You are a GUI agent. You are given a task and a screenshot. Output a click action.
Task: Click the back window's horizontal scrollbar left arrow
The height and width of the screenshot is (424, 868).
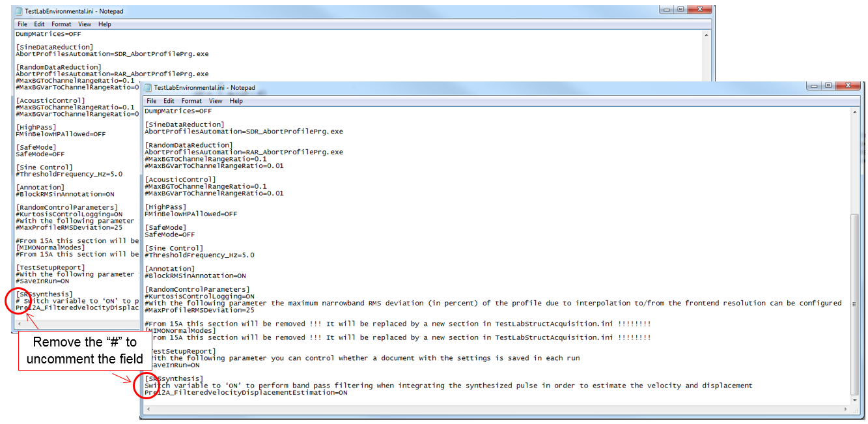[20, 324]
